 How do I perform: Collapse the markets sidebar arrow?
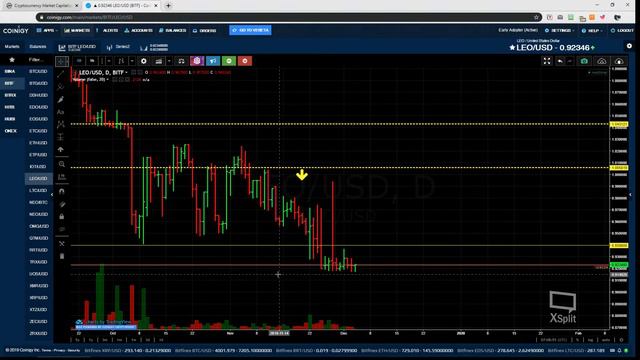(52, 195)
